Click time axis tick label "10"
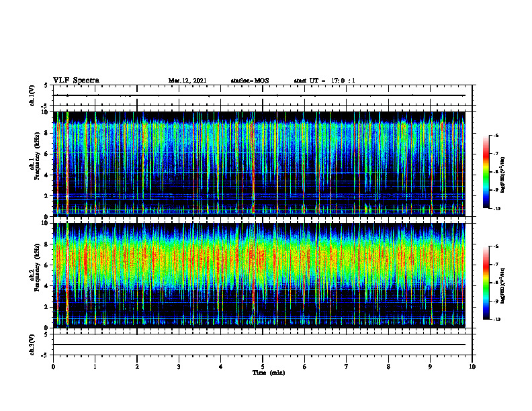532x411 pixels. 472,367
